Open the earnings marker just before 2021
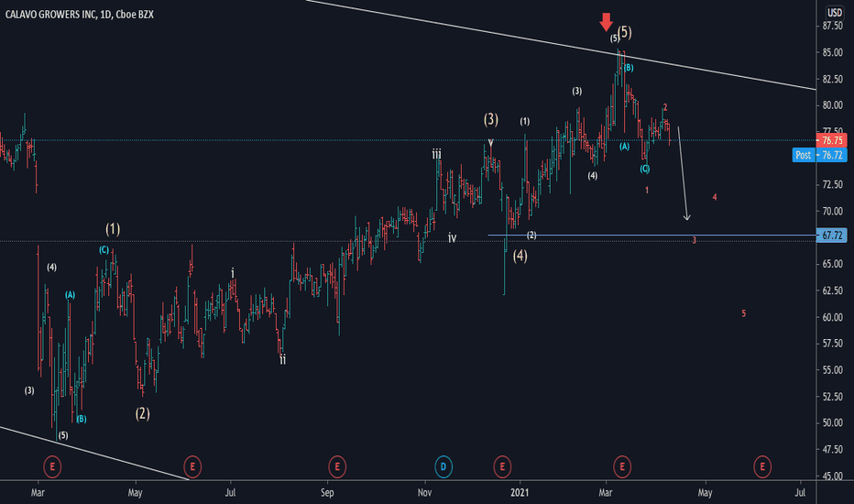This screenshot has height=504, width=854. tap(502, 466)
